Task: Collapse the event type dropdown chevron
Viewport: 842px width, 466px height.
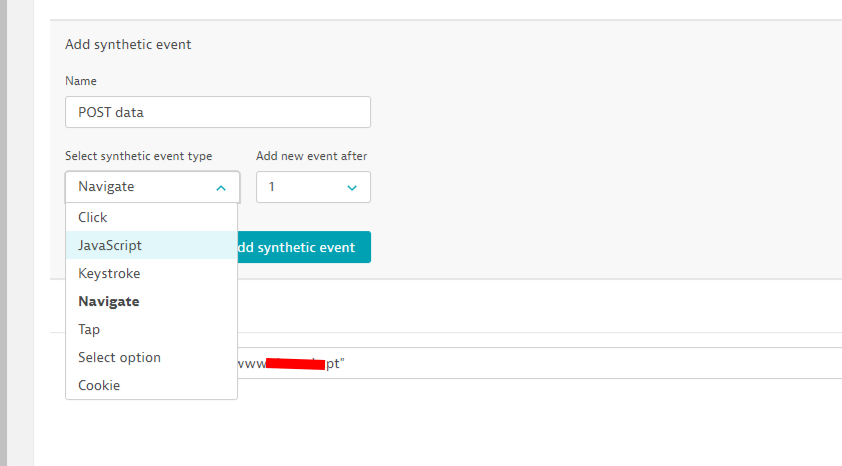Action: point(220,187)
